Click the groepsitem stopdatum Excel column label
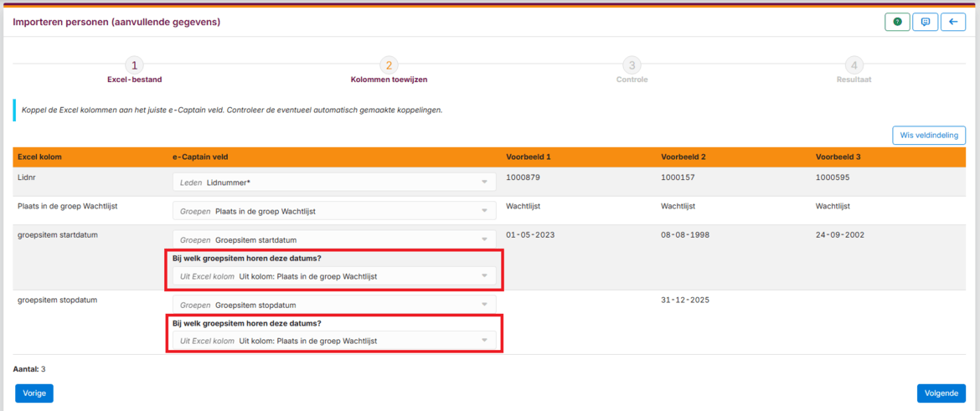Screen dimensions: 980x411 (x=58, y=300)
